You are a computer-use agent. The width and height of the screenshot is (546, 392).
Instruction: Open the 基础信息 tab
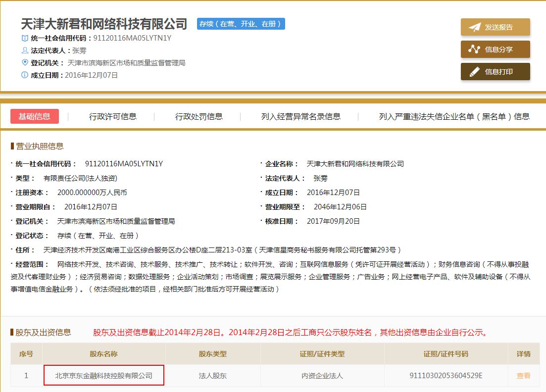click(35, 116)
